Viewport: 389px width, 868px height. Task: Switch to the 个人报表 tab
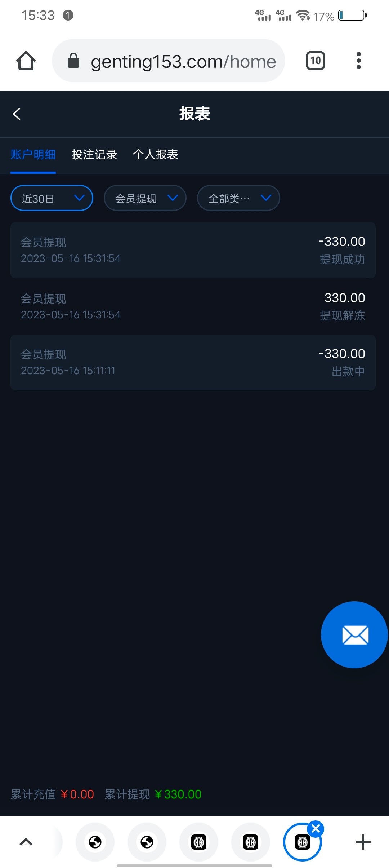156,155
